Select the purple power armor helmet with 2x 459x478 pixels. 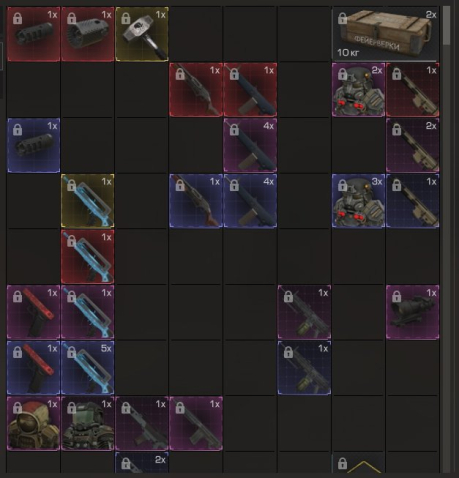click(358, 90)
